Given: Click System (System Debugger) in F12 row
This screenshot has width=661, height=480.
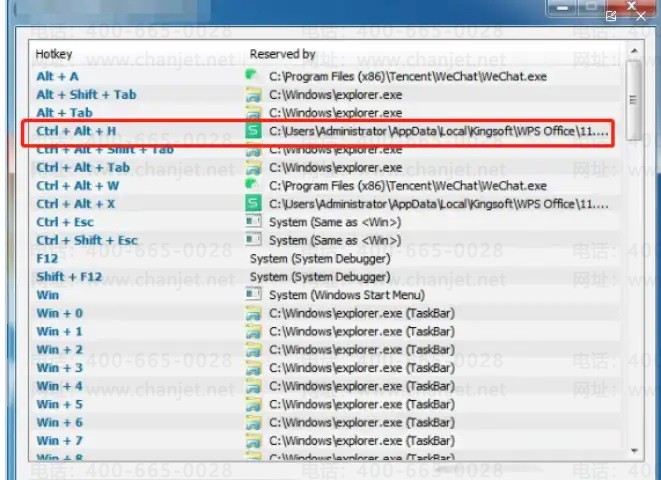Looking at the screenshot, I should 320,258.
